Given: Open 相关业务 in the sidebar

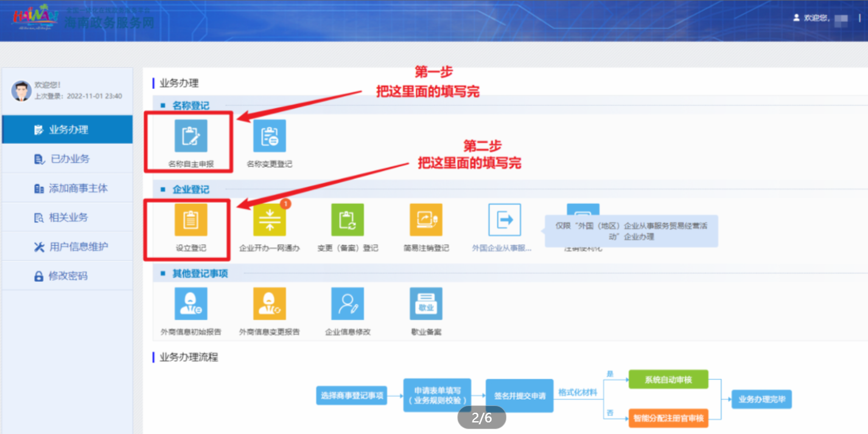Looking at the screenshot, I should [x=68, y=217].
